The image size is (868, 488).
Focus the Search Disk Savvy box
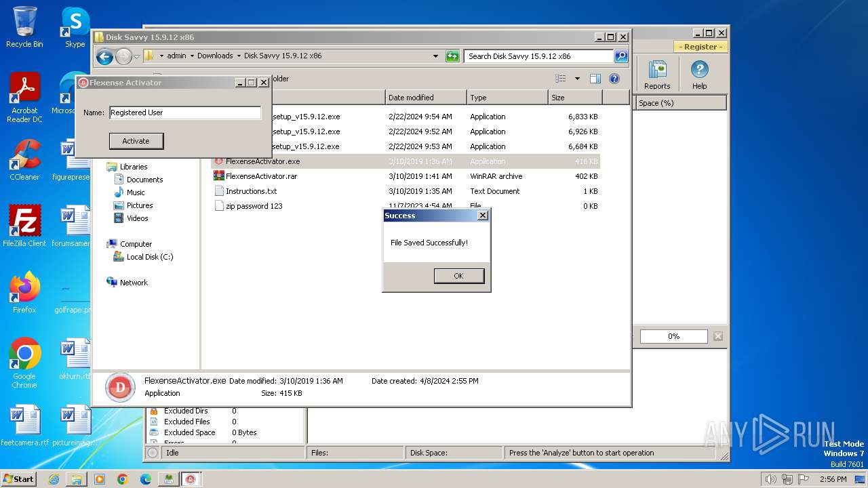tap(539, 56)
